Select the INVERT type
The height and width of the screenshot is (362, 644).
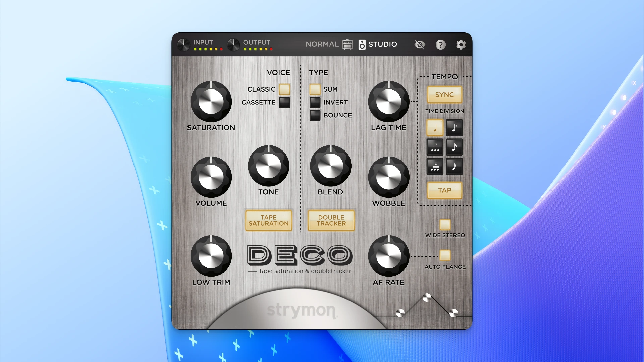click(315, 102)
